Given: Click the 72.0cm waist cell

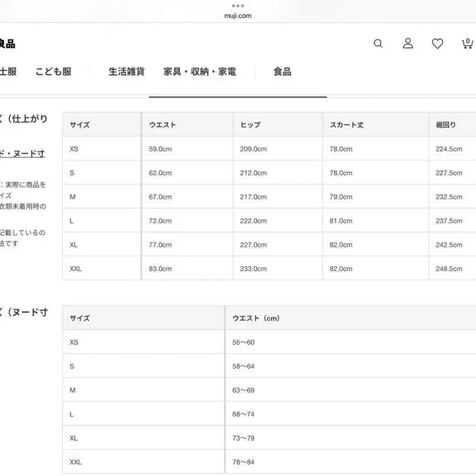Looking at the screenshot, I should coord(187,221).
